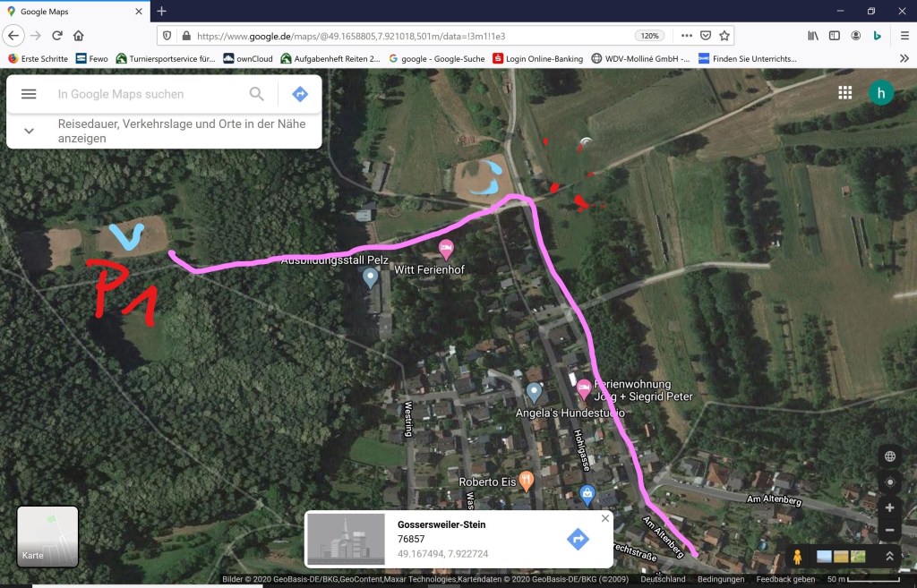The image size is (917, 588).
Task: Toggle globe view
Action: coord(890,456)
